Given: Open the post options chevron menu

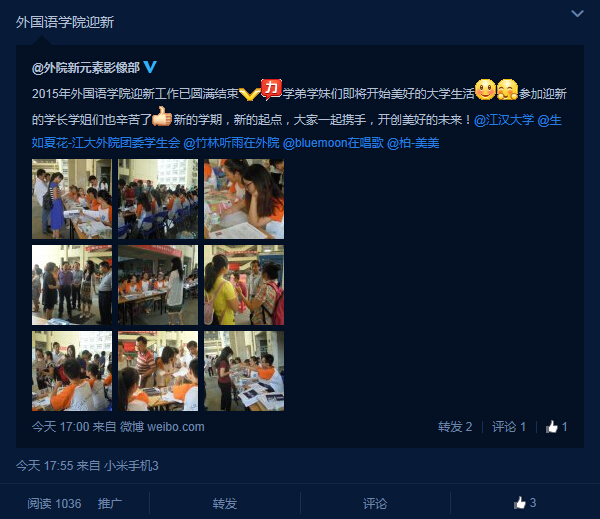Looking at the screenshot, I should [577, 14].
